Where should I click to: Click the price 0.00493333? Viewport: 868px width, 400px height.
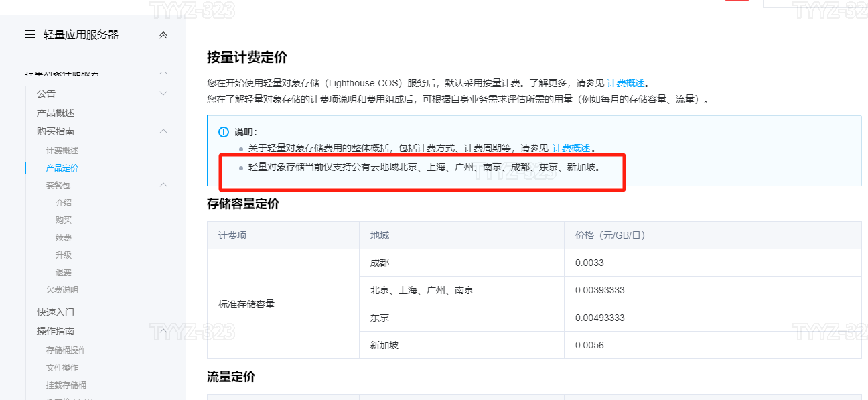(600, 318)
